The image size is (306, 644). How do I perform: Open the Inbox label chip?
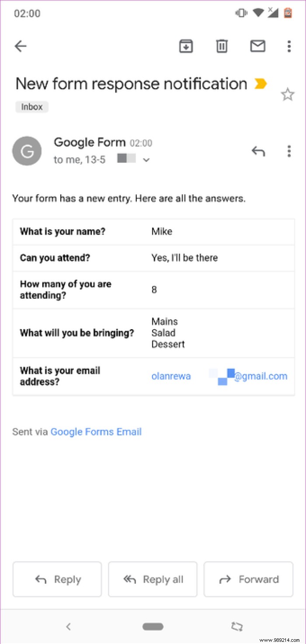(x=31, y=107)
